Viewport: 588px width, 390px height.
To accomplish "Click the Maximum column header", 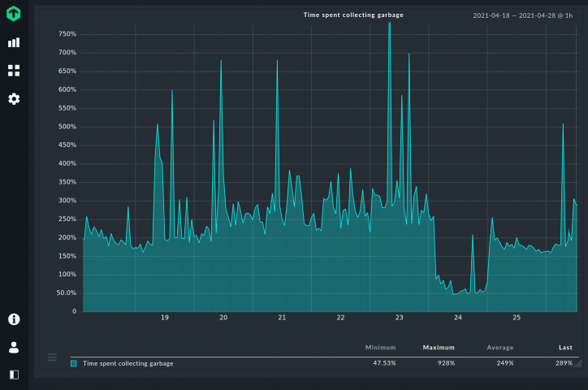I will coord(439,348).
